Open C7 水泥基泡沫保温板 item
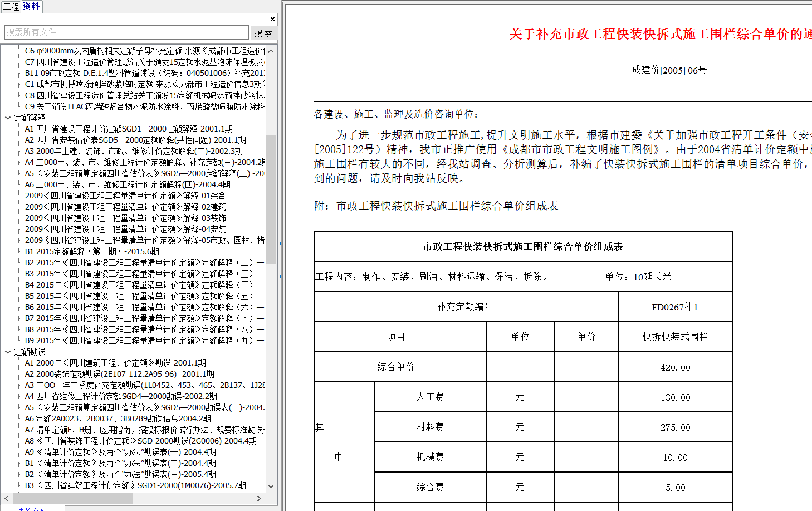Screen dimensions: 812x511 tap(145, 62)
